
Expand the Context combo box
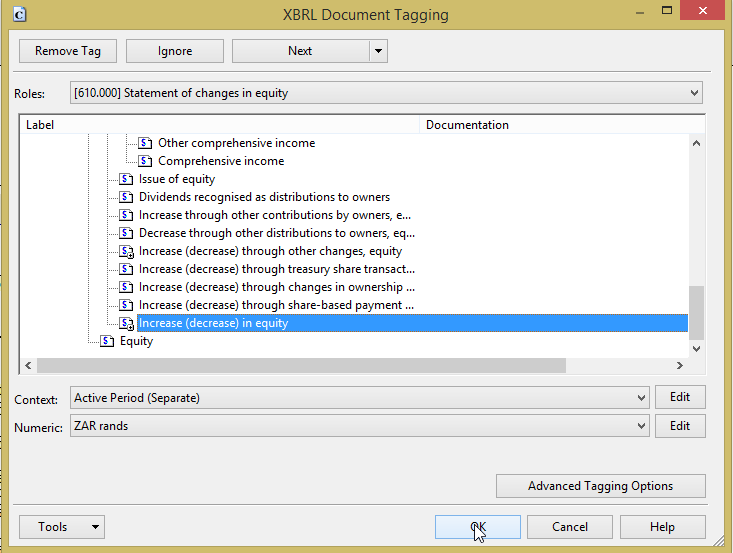point(641,398)
